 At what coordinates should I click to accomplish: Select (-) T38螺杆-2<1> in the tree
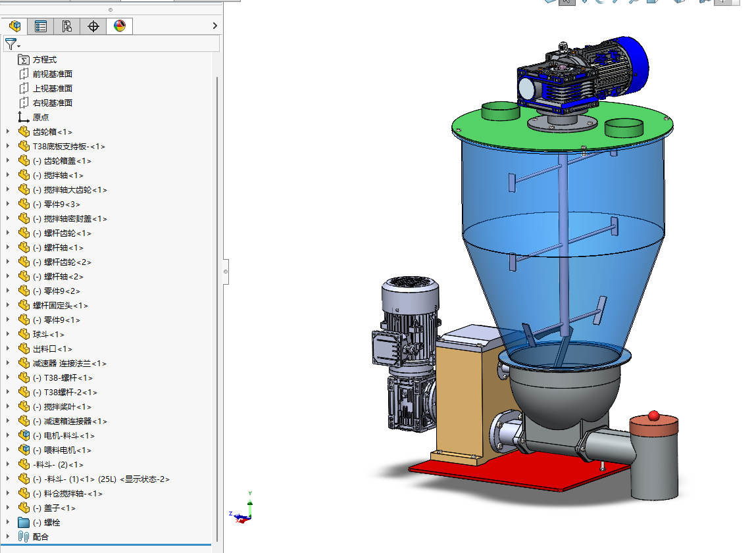pyautogui.click(x=65, y=392)
